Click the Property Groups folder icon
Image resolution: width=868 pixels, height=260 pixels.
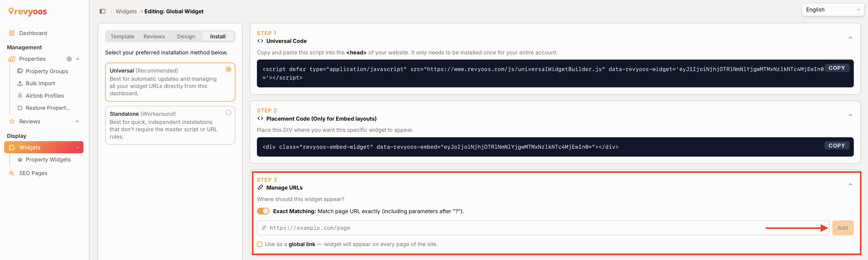pos(20,71)
